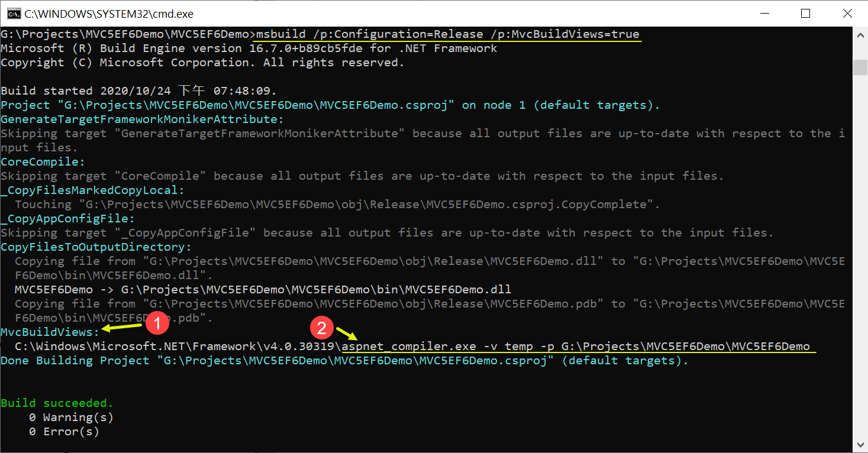Click the "MVC5EF6Demo ->" output dll line
This screenshot has height=453, width=868.
tap(263, 290)
